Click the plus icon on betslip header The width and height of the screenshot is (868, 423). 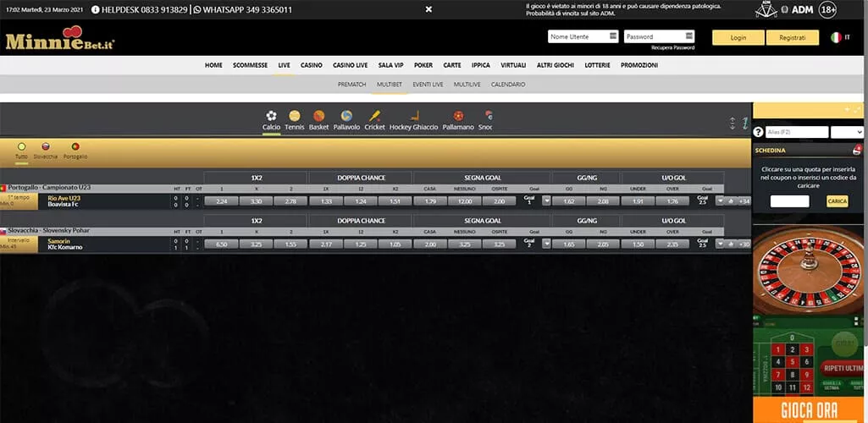tap(847, 109)
